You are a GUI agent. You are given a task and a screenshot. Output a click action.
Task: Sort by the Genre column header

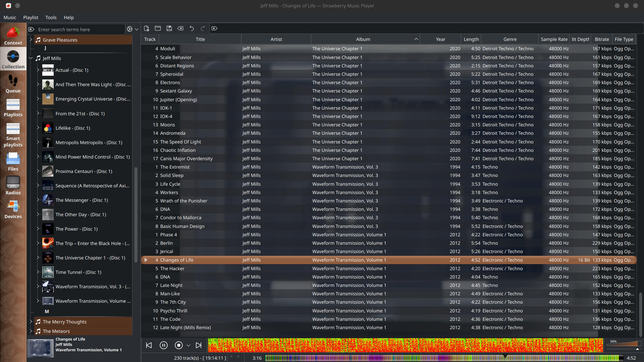[x=510, y=39]
